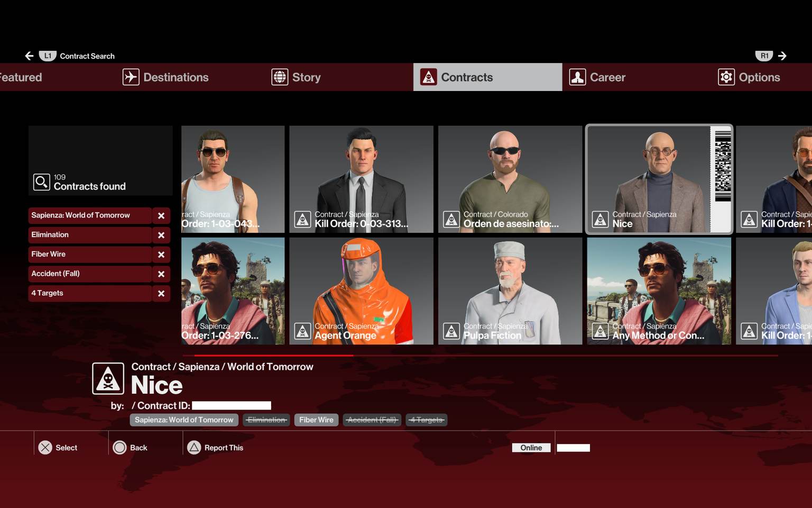Click the Contracts skull triangle icon

pyautogui.click(x=429, y=77)
